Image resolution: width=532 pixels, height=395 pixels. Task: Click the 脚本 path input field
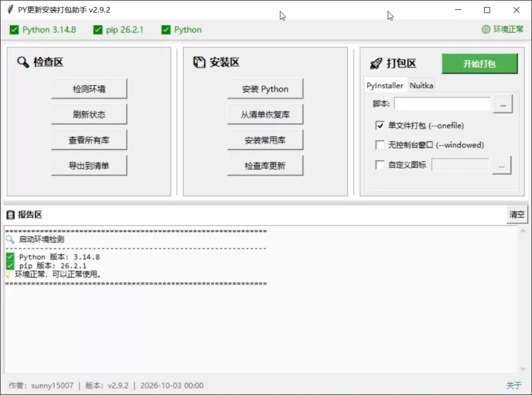(443, 104)
